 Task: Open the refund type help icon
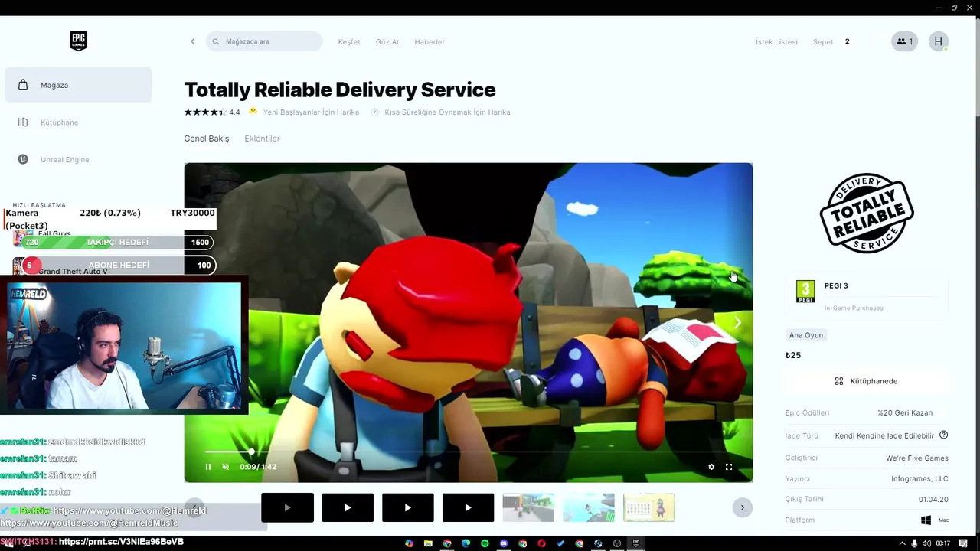coord(944,435)
